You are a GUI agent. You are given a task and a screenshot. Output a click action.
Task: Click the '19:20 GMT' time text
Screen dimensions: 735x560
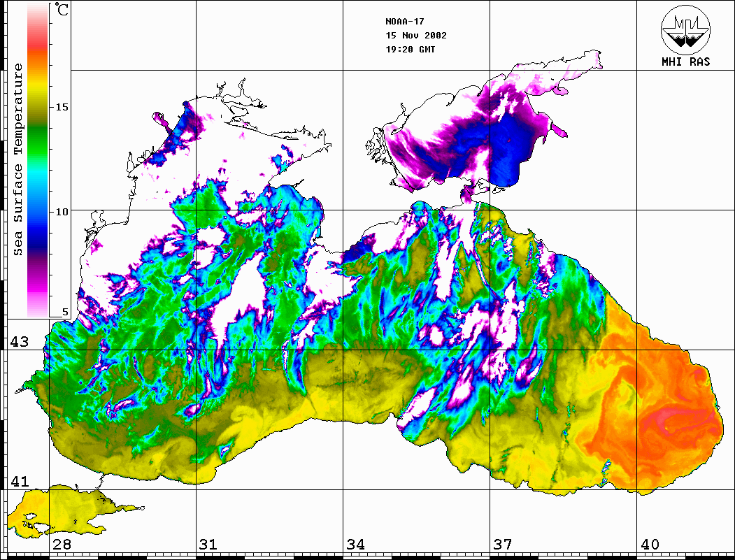pos(410,50)
